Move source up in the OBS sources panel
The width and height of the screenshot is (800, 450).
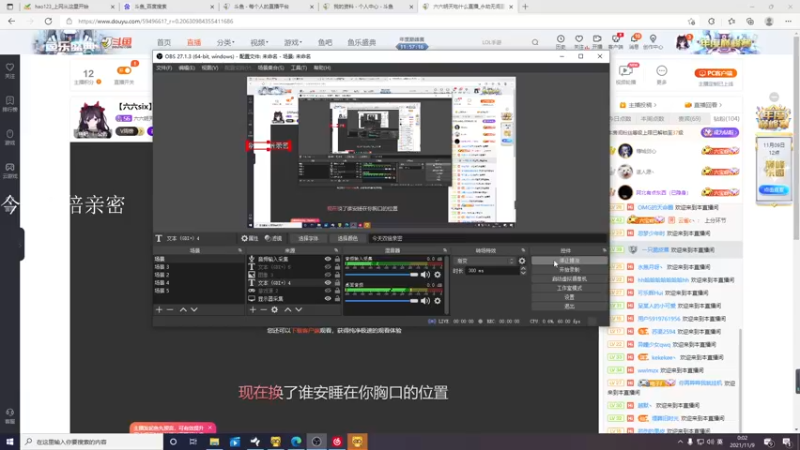point(288,310)
